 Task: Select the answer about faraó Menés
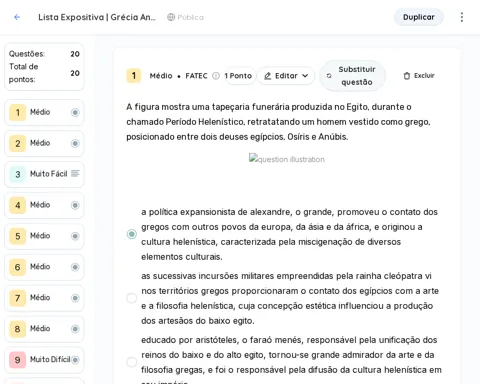tap(132, 362)
